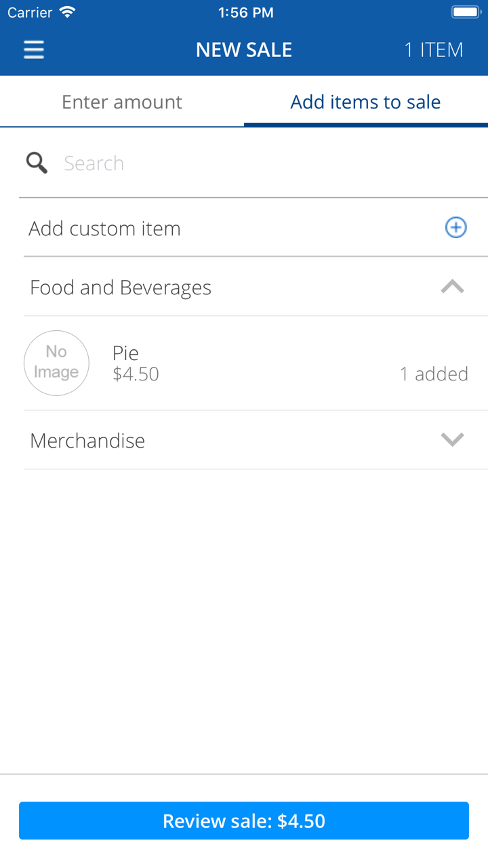Collapse the Food and Beverages chevron

(452, 287)
